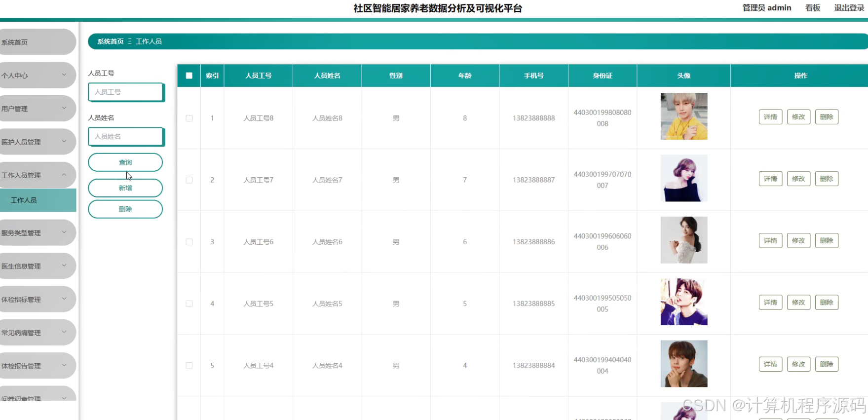The width and height of the screenshot is (868, 420).
Task: Click avatar photo of 人员姓名6
Action: (684, 240)
